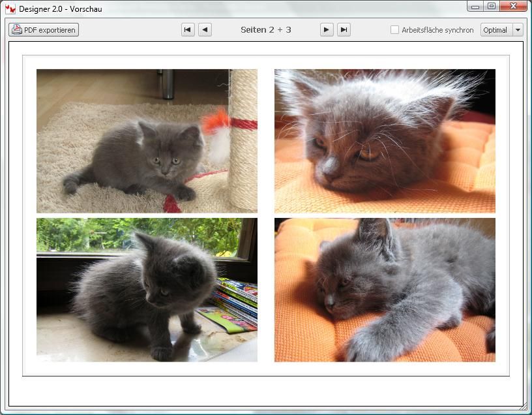Go to the previous page spread
Viewport: 532px width, 415px height.
click(205, 29)
